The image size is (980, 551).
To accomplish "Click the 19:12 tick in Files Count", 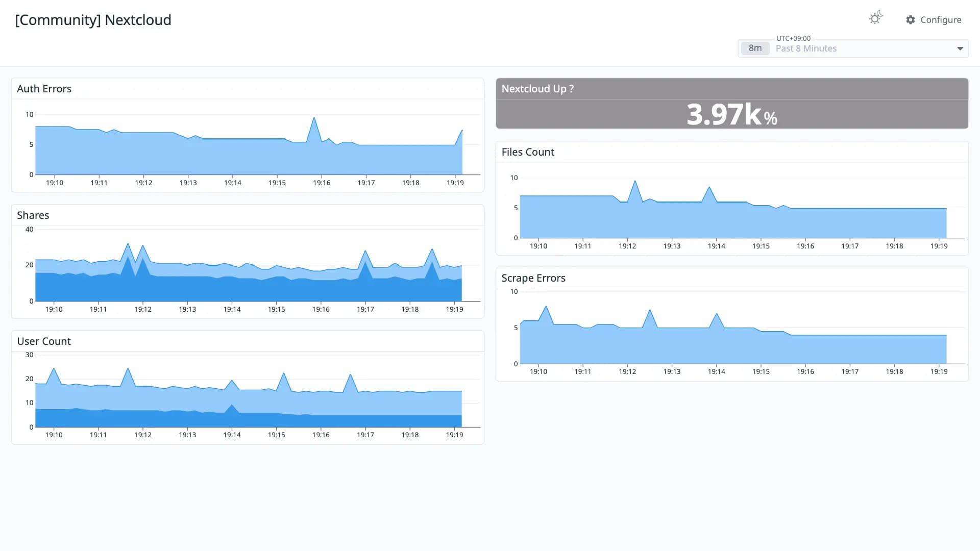I will pos(627,246).
